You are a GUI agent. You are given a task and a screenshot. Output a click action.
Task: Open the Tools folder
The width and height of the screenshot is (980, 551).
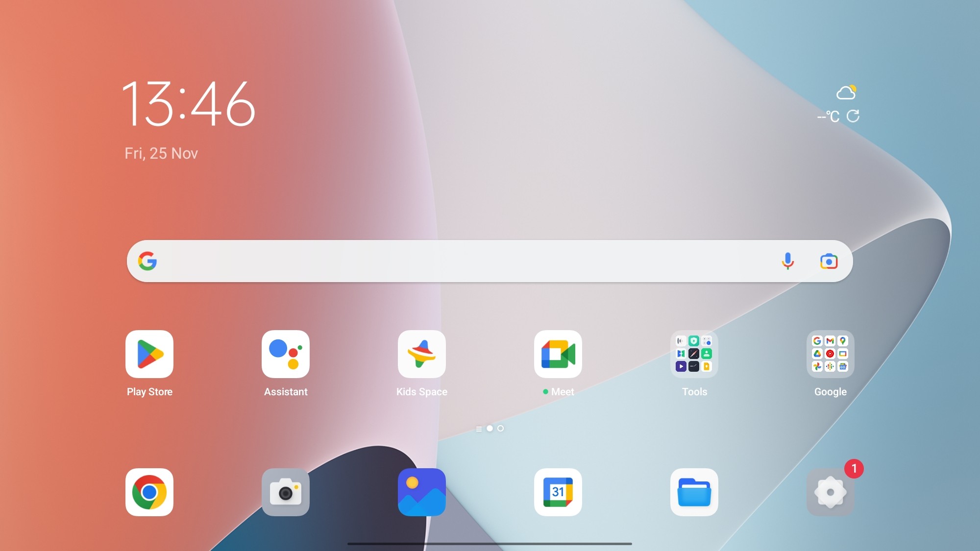(695, 353)
